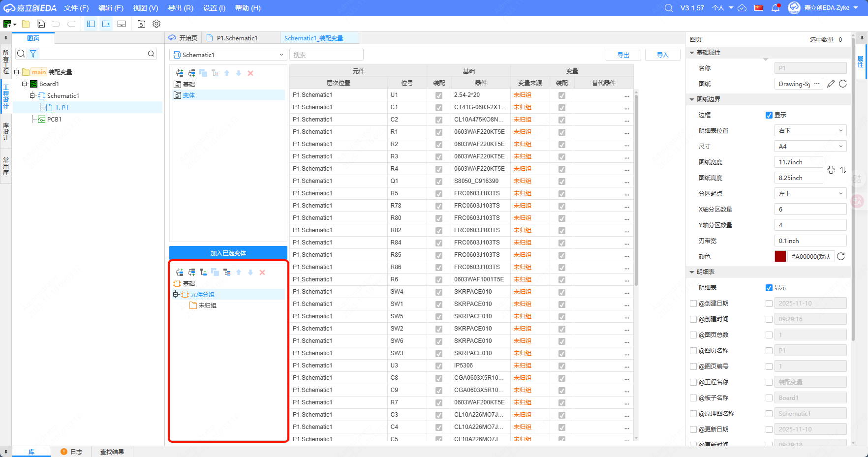868x457 pixels.
Task: Switch to the P1.Schematic1 tab
Action: tap(237, 38)
